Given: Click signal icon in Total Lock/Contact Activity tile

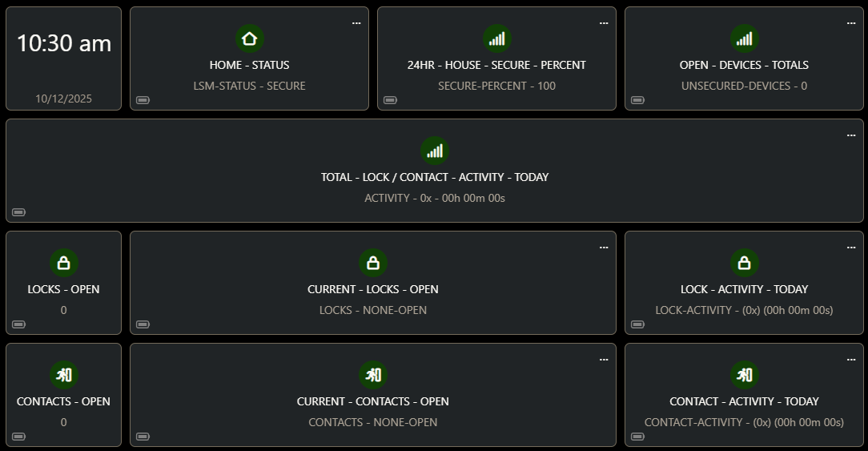Looking at the screenshot, I should pyautogui.click(x=435, y=151).
